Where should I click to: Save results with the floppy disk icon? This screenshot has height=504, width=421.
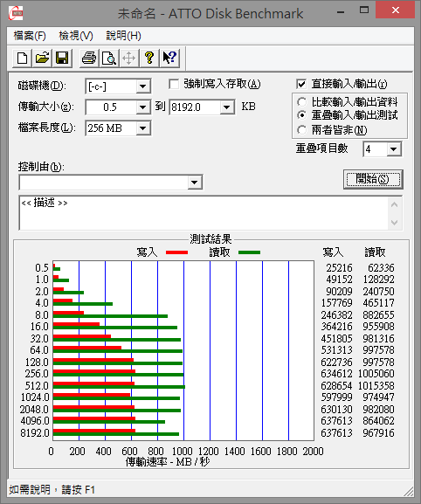coord(62,59)
